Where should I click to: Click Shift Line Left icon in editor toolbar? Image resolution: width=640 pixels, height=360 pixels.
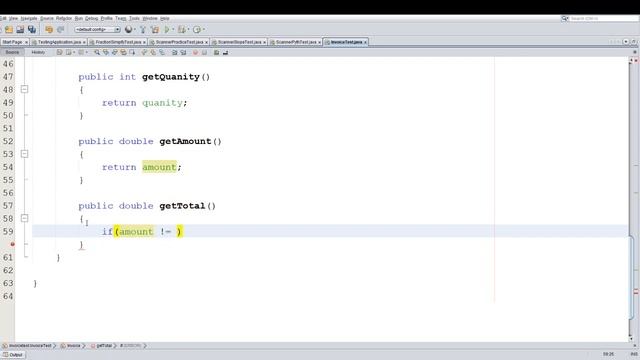[174, 52]
